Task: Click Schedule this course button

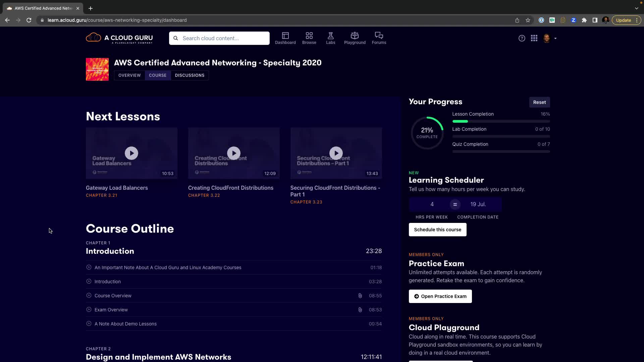Action: 437,230
